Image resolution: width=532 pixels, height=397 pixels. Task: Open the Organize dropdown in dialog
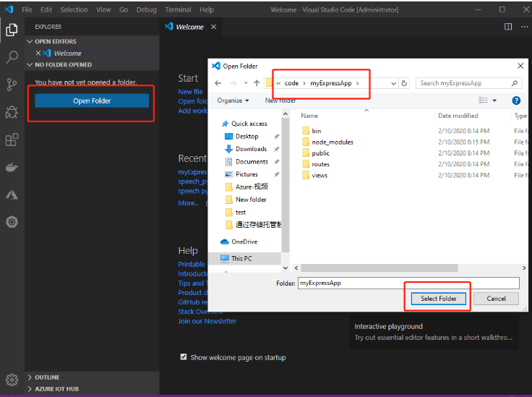coord(233,101)
